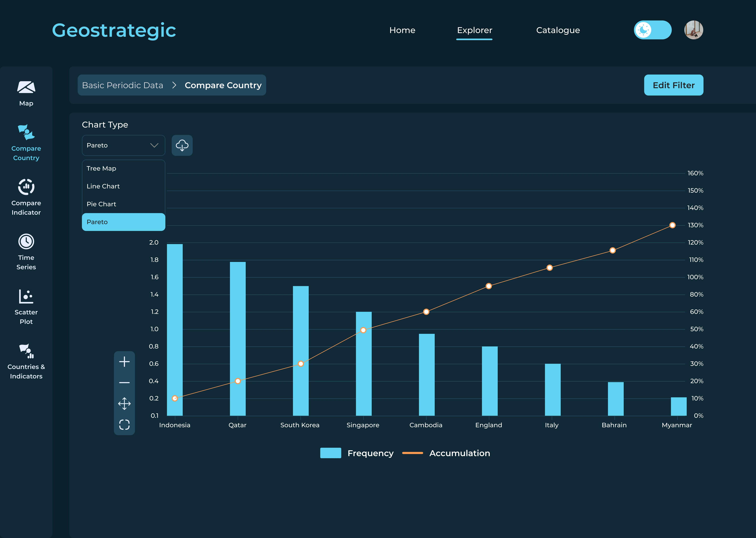Open user profile avatar

694,30
